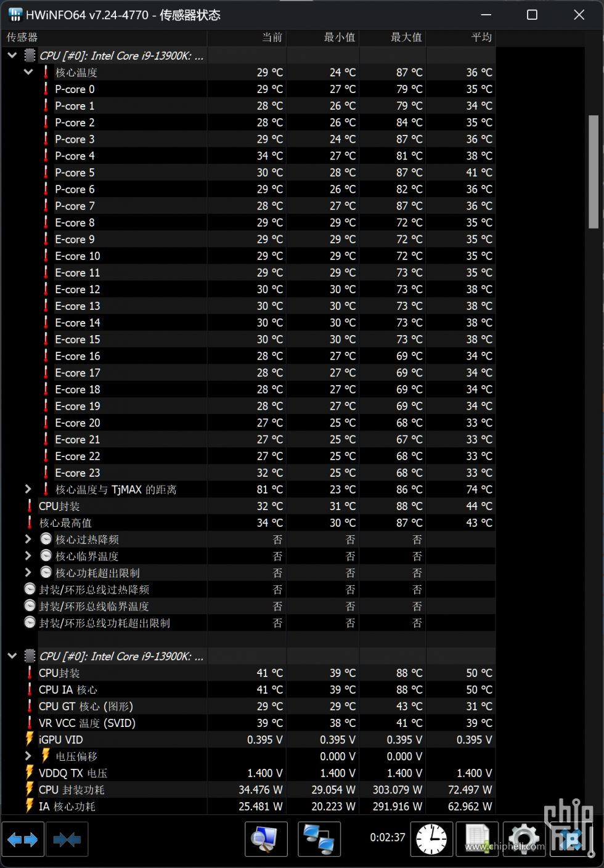Screen dimensions: 604x868
Task: Click the vertical scrollbar thumb
Action: click(x=594, y=172)
